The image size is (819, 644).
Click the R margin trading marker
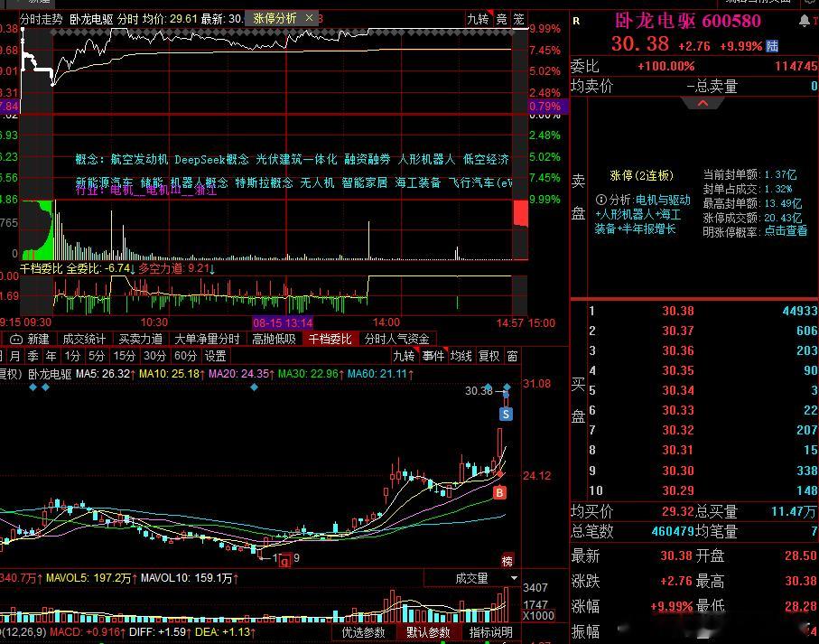coord(576,22)
